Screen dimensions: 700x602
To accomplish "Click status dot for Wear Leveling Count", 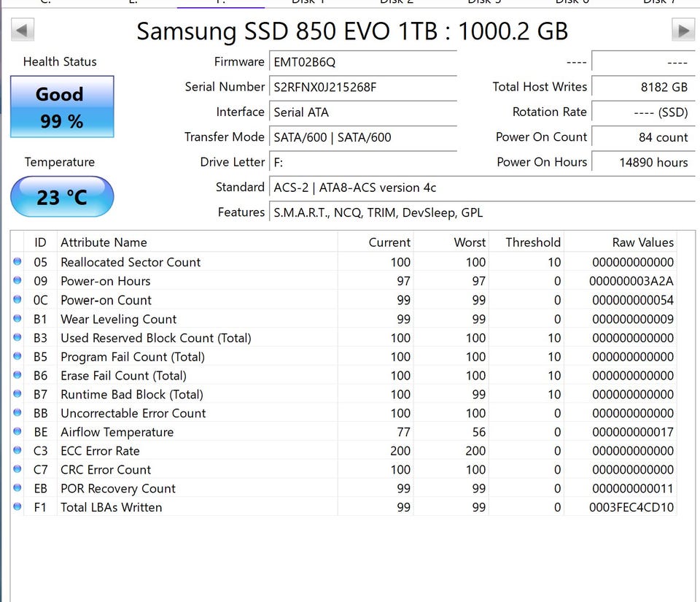I will point(17,318).
